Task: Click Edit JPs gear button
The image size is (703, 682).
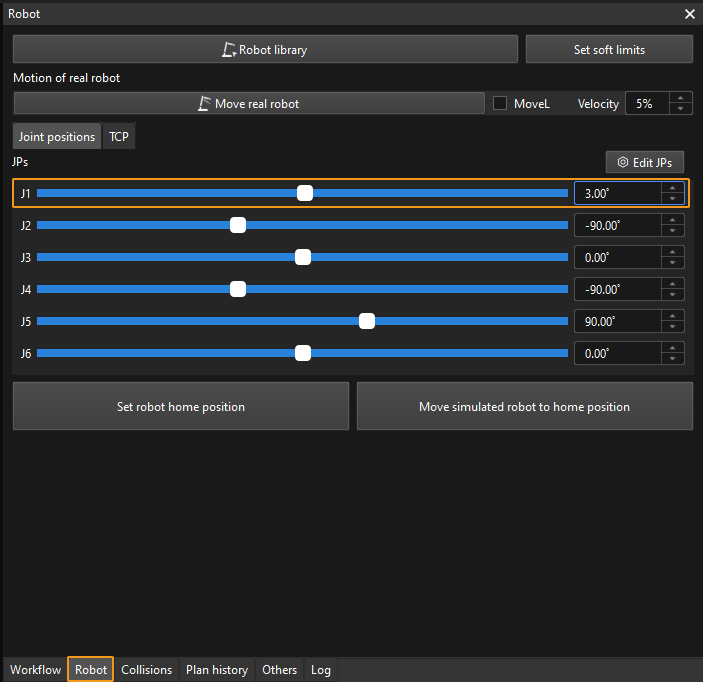Action: [x=644, y=162]
